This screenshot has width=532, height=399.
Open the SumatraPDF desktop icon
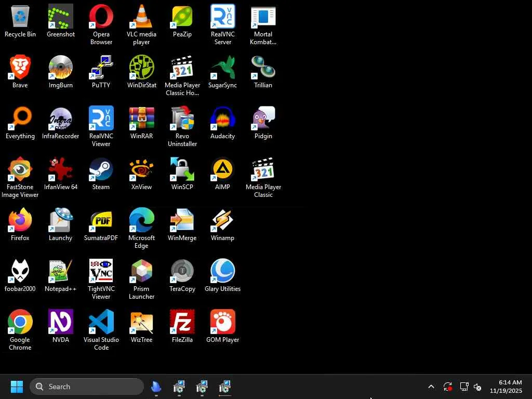(x=101, y=220)
